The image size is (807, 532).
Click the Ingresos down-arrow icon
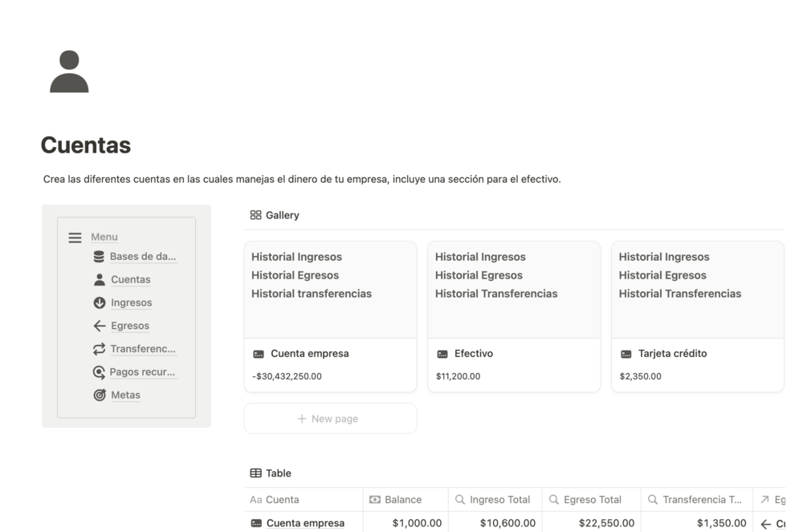click(x=100, y=303)
